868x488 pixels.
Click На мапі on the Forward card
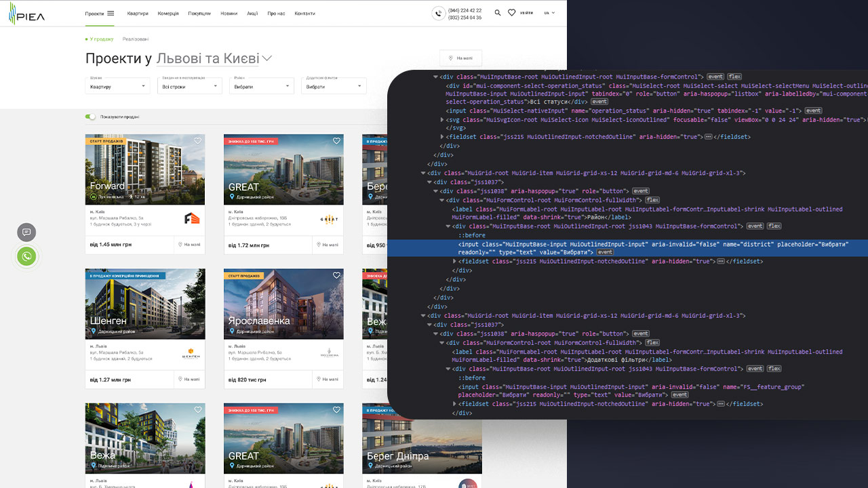tap(189, 245)
